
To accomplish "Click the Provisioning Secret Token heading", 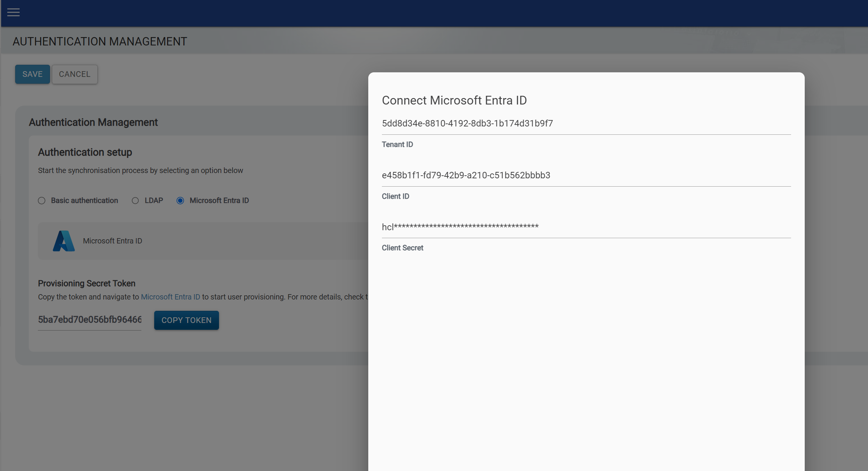I will coord(86,283).
